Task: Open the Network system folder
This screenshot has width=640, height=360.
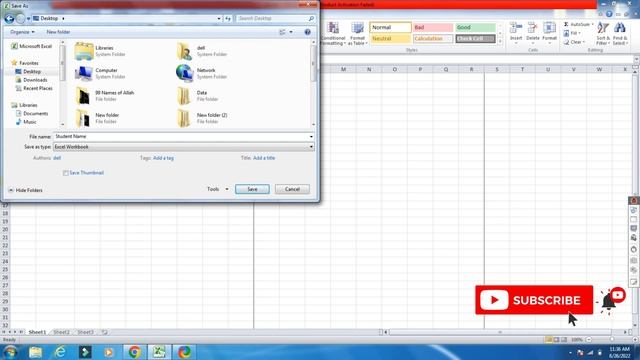Action: coord(202,73)
